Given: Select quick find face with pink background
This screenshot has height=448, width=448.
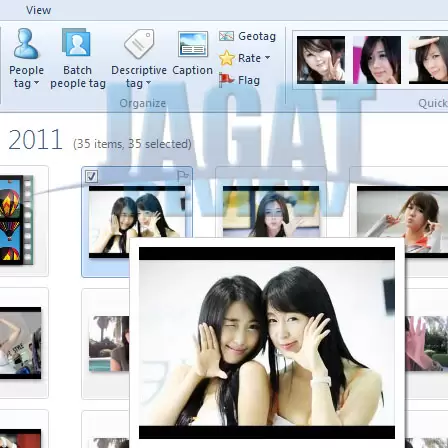Looking at the screenshot, I should tap(377, 60).
